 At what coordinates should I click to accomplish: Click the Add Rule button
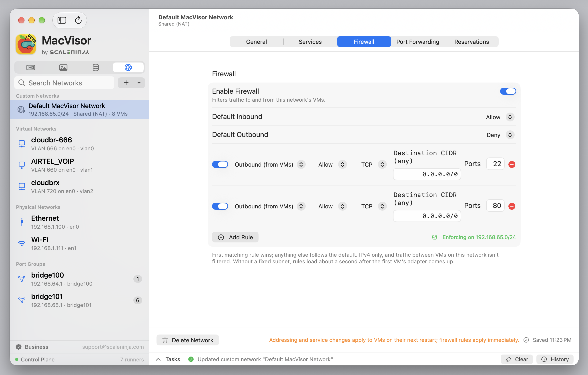[235, 237]
